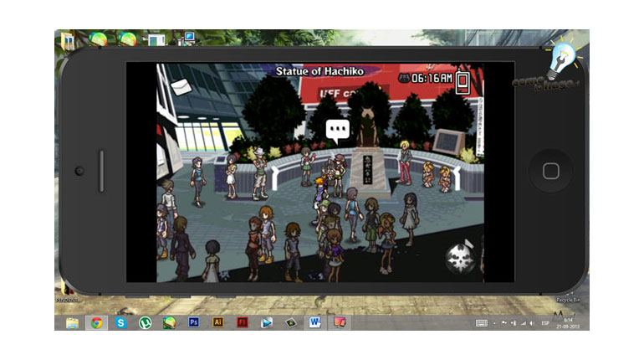The height and width of the screenshot is (360, 644).
Task: Tap the speech bubble above the statue
Action: (338, 131)
